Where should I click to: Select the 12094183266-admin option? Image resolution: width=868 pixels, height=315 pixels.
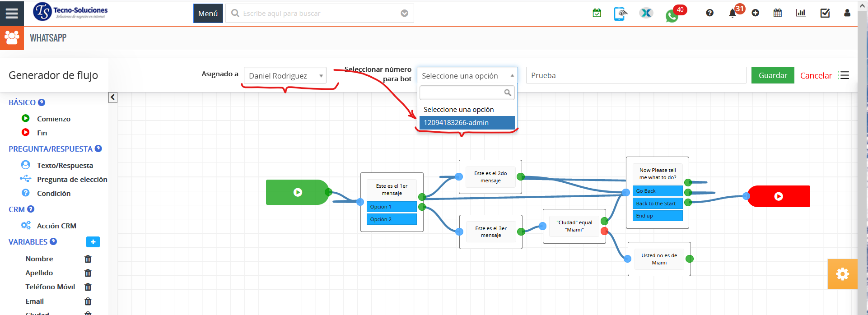(x=467, y=123)
